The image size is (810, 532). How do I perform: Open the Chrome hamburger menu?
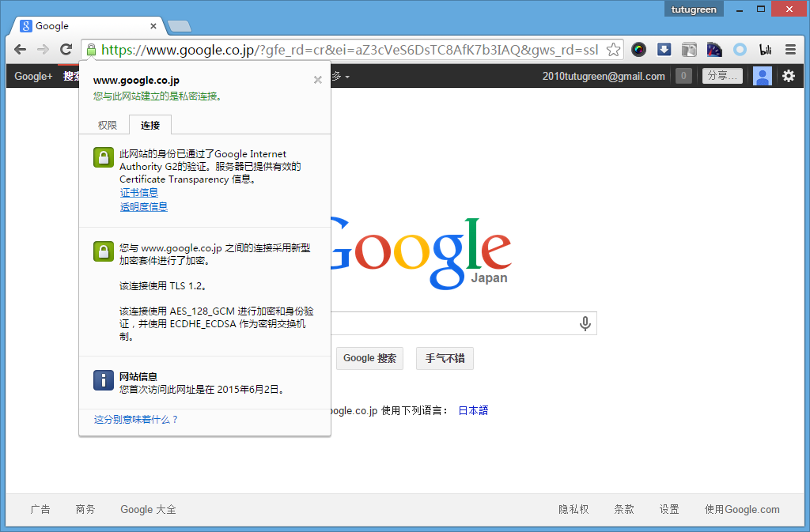[x=790, y=50]
